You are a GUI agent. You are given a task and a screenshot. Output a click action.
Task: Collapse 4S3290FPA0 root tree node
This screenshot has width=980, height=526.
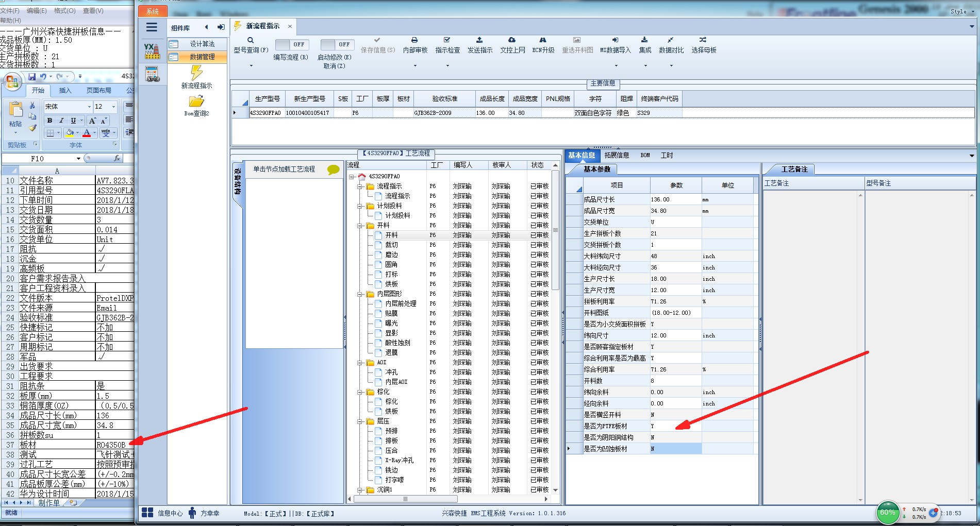coord(352,176)
